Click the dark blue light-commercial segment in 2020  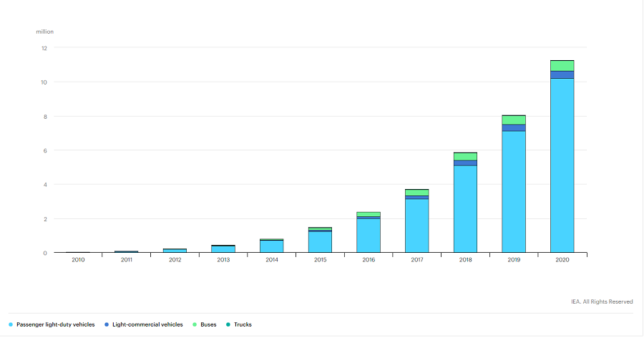562,74
